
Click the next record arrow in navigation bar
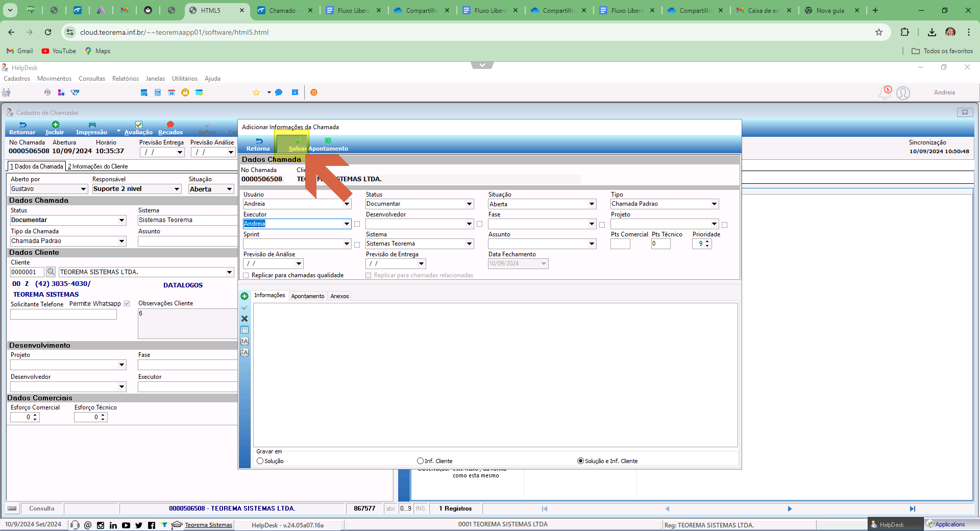point(790,509)
